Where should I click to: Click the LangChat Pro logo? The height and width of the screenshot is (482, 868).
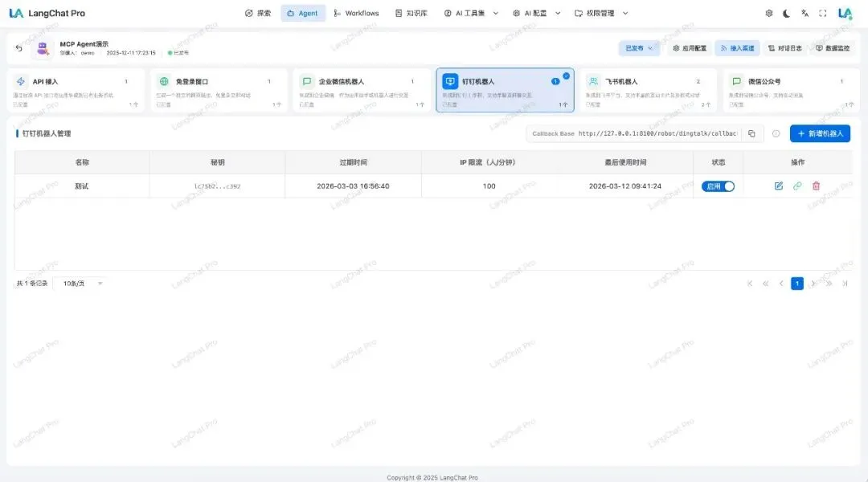coord(47,14)
